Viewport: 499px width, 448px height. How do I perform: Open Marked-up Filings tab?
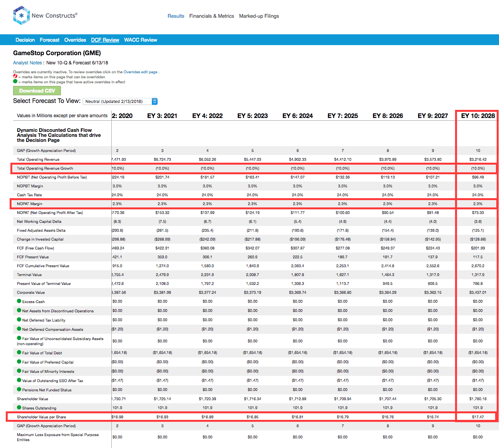(259, 16)
